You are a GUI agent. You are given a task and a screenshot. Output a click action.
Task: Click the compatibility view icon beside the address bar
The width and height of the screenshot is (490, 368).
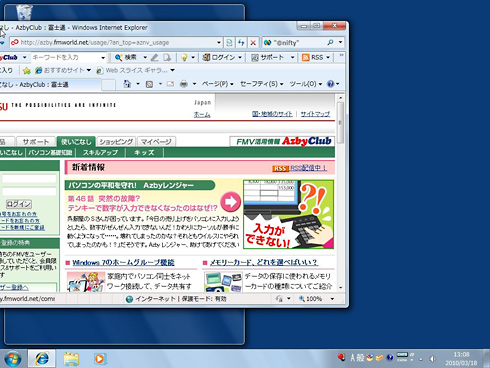(229, 42)
